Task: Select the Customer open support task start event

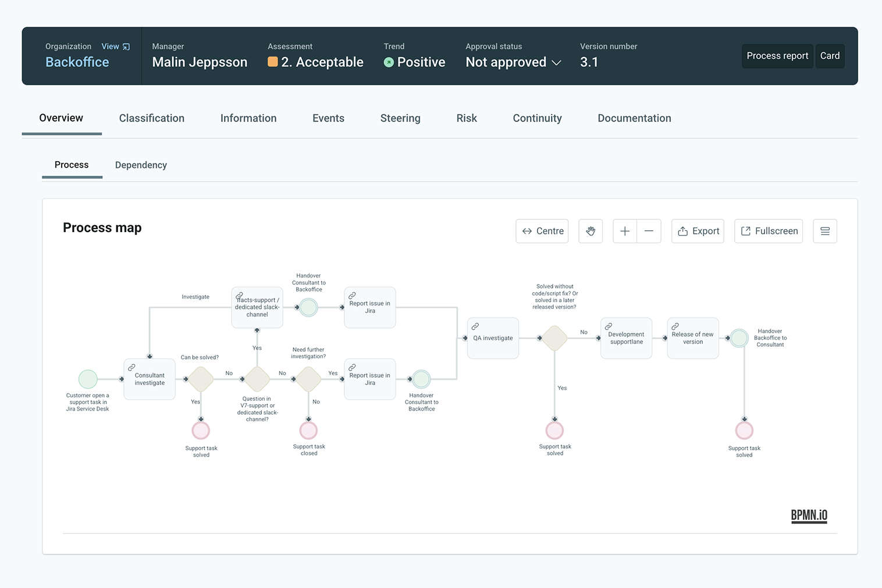Action: pyautogui.click(x=88, y=379)
